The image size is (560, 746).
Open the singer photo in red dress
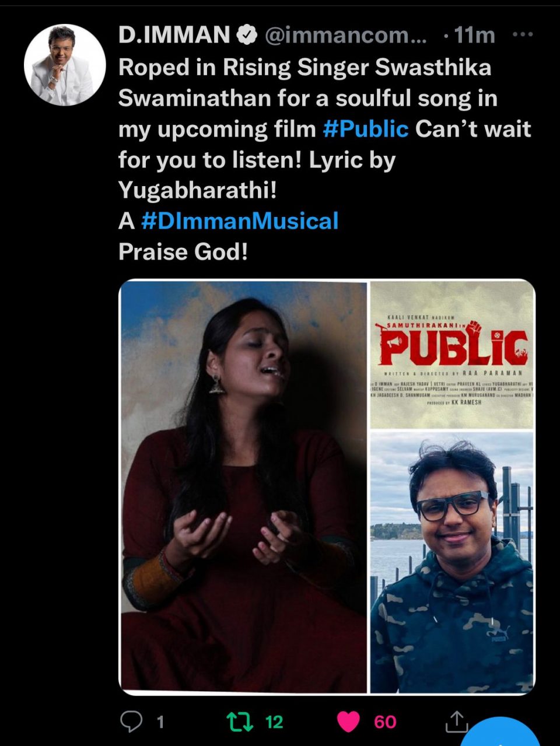pos(243,487)
